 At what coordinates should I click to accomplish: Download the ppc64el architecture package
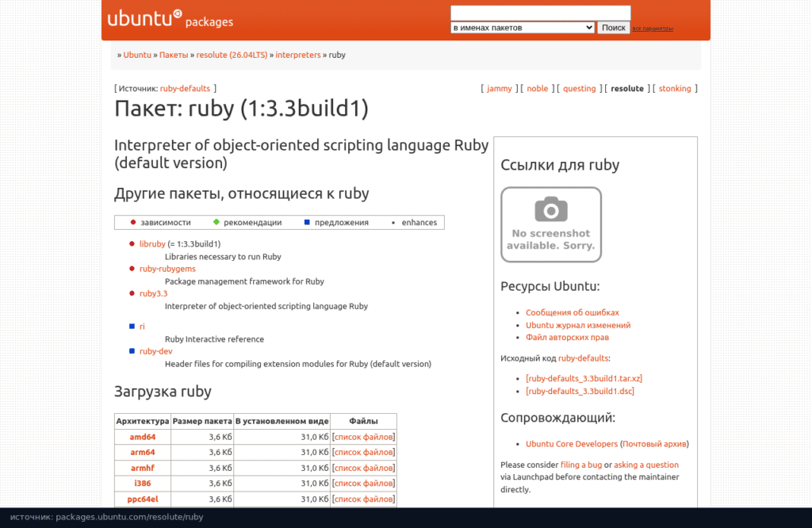(x=143, y=499)
